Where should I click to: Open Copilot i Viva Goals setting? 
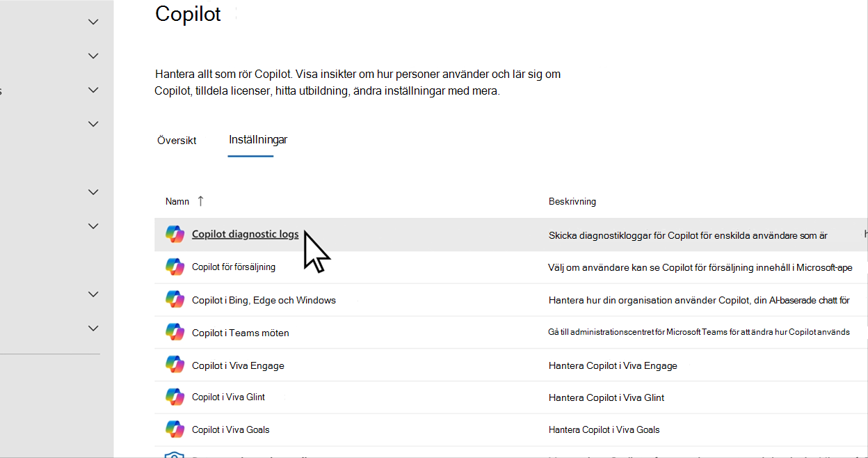[231, 429]
